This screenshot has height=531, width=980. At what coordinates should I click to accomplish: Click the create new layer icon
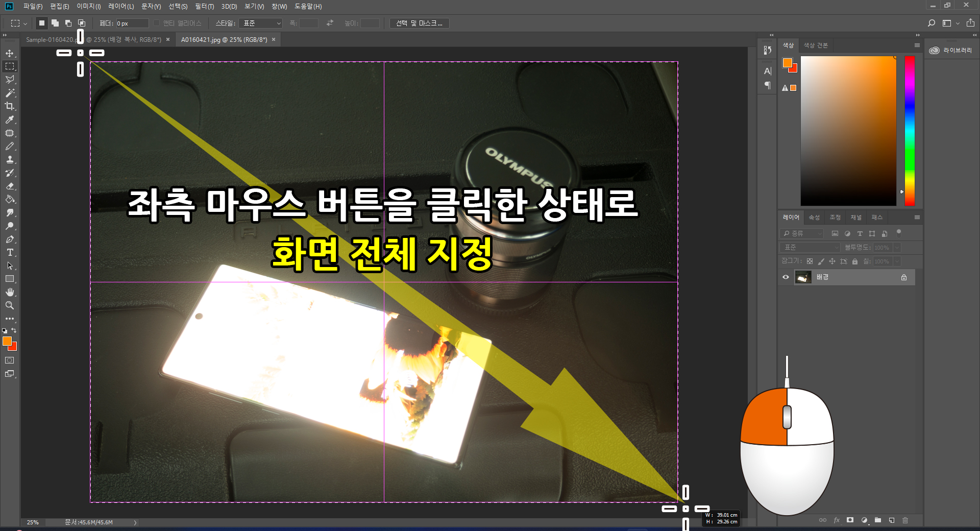point(892,520)
